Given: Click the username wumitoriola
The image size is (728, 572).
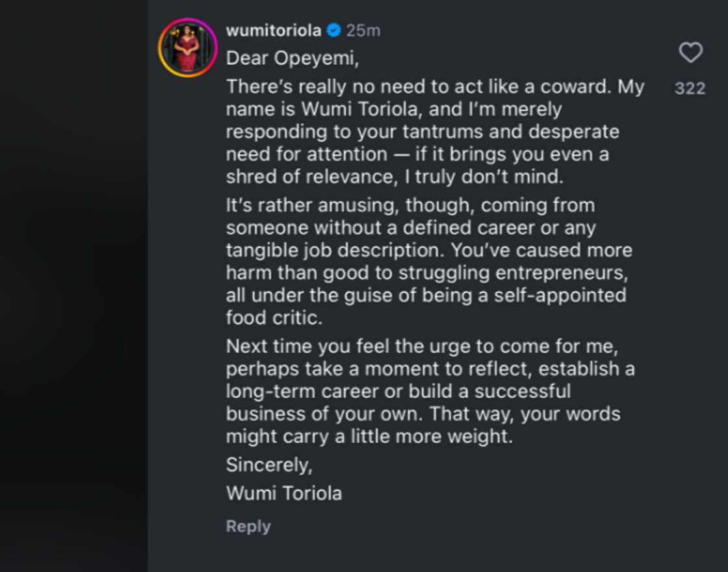Looking at the screenshot, I should (273, 30).
